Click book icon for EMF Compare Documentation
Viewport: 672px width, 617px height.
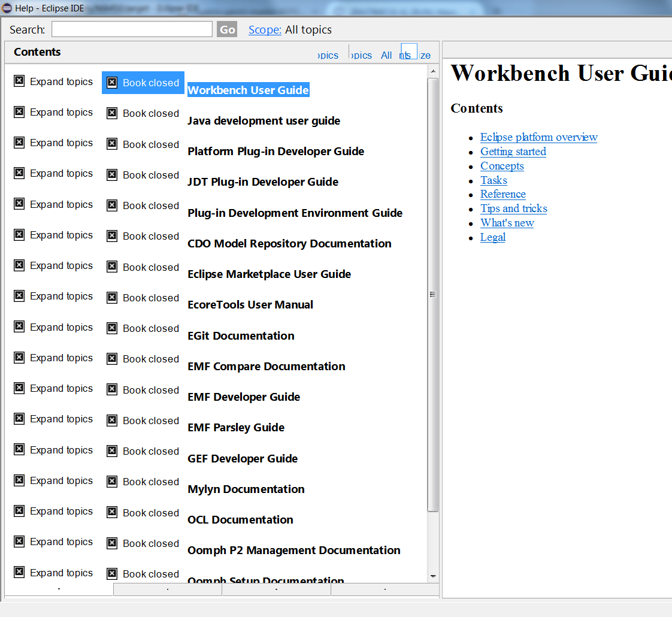pyautogui.click(x=112, y=359)
